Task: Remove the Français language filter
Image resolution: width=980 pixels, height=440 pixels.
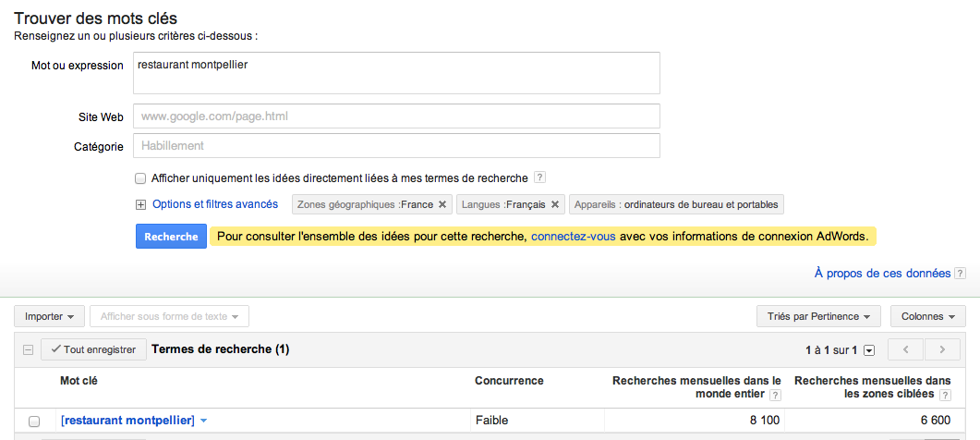Action: point(555,204)
